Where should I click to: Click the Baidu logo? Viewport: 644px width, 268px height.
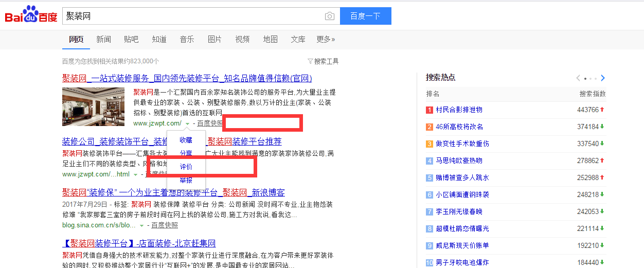(x=31, y=15)
